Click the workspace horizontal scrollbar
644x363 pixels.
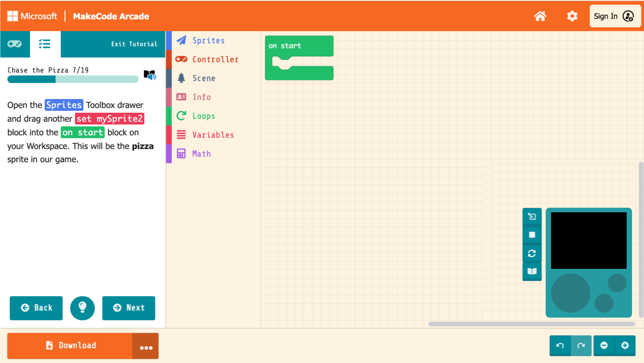point(532,324)
